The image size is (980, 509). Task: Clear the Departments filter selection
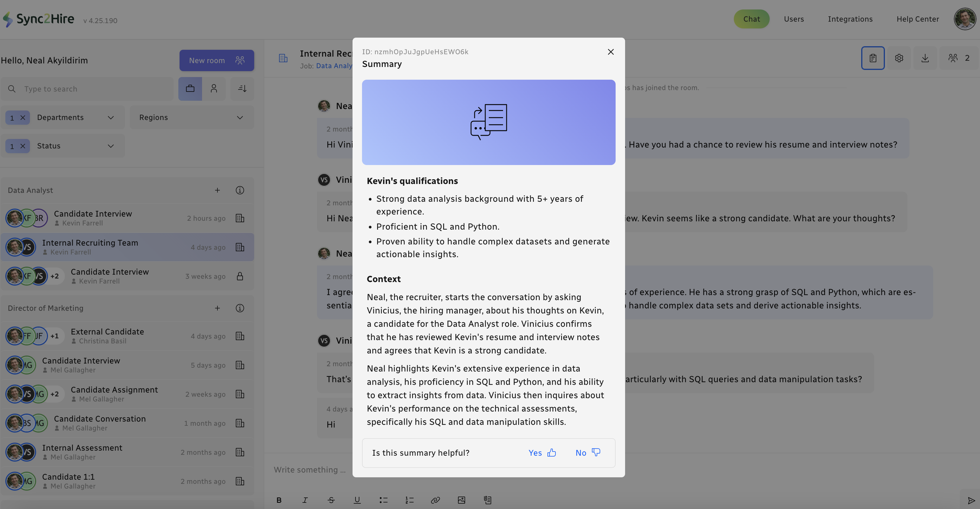click(x=23, y=118)
